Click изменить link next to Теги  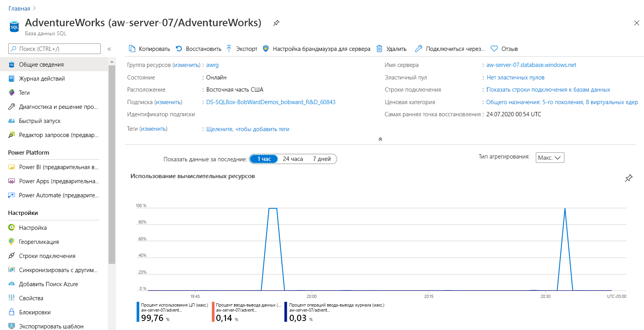point(153,129)
